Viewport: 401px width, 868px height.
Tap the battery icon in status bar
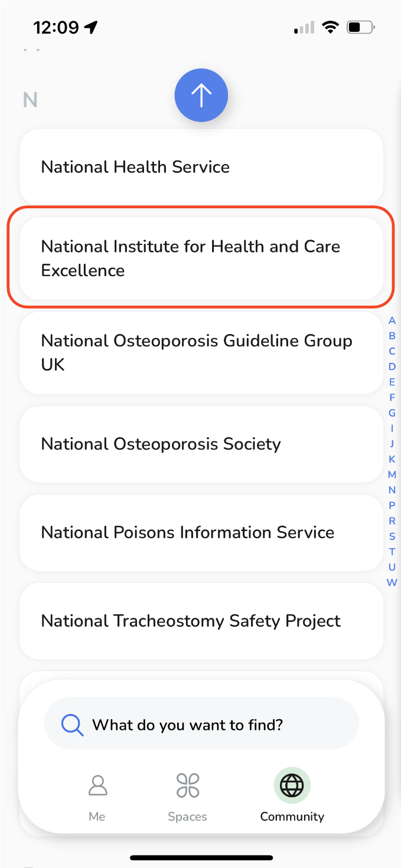[x=361, y=27]
